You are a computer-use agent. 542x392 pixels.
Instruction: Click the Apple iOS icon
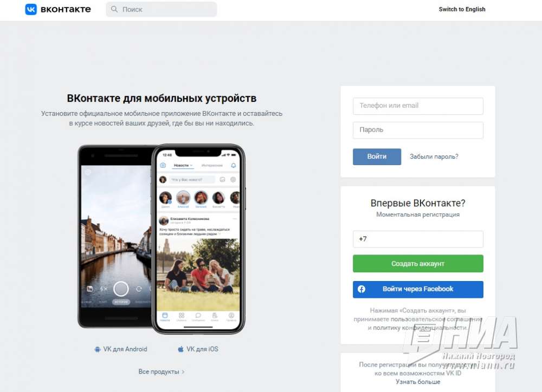tap(180, 349)
